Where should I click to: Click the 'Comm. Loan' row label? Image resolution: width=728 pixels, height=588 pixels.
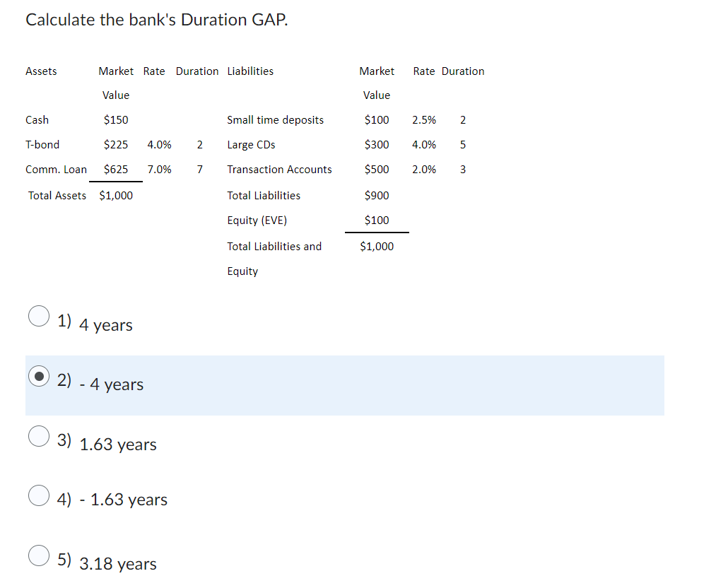(56, 169)
